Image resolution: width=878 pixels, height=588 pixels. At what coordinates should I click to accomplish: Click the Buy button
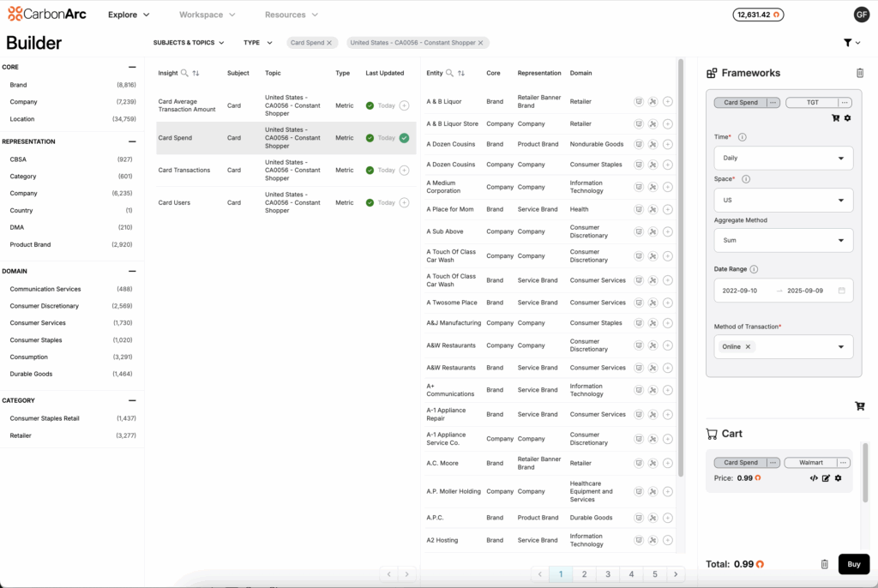click(x=853, y=564)
